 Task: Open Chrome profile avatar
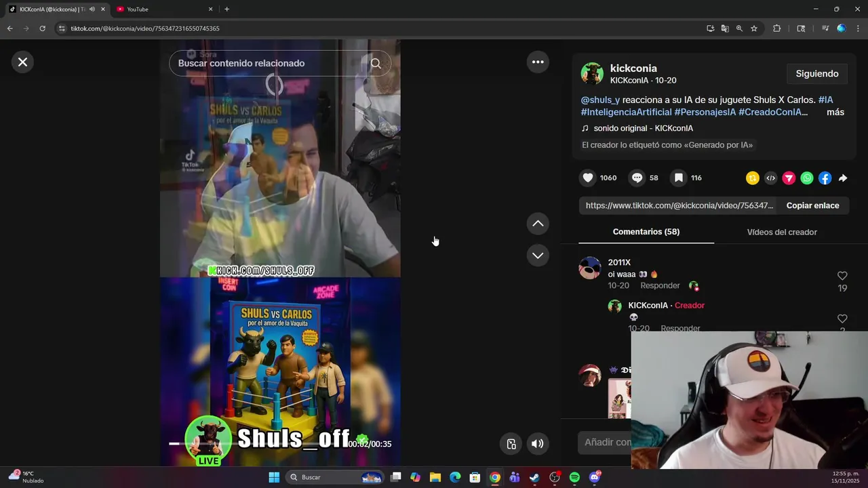coord(842,28)
